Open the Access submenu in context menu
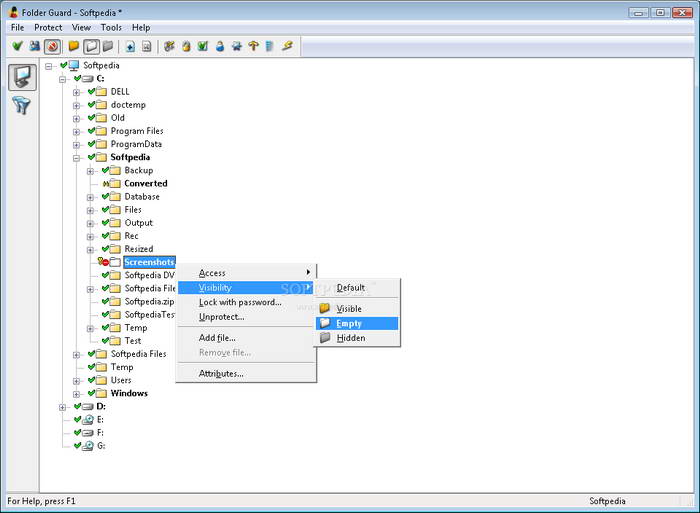This screenshot has width=700, height=513. tap(246, 273)
